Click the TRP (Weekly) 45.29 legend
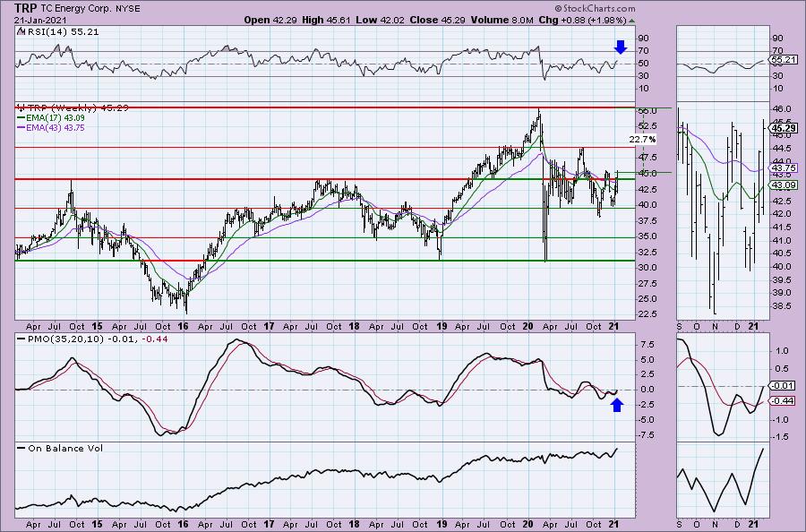 pyautogui.click(x=73, y=108)
